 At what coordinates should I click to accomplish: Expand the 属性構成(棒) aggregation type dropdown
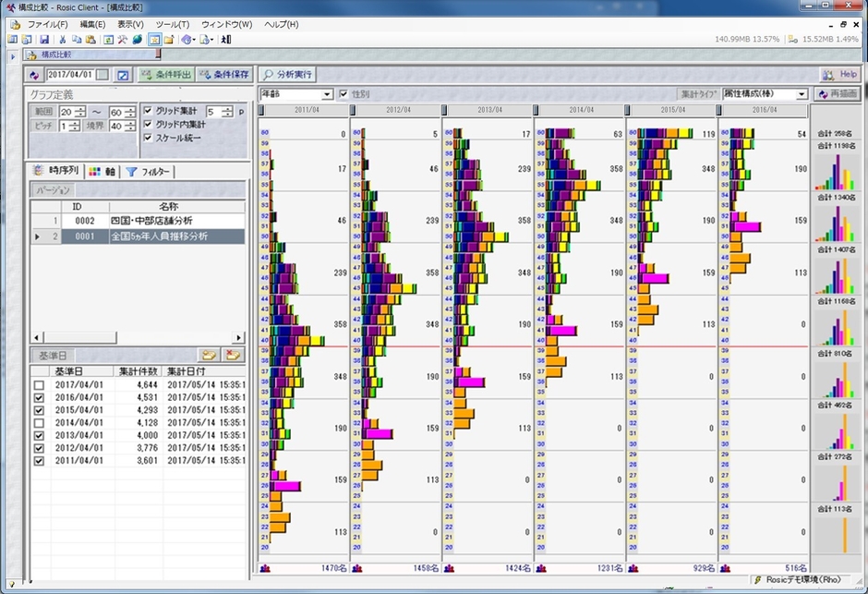click(x=802, y=94)
